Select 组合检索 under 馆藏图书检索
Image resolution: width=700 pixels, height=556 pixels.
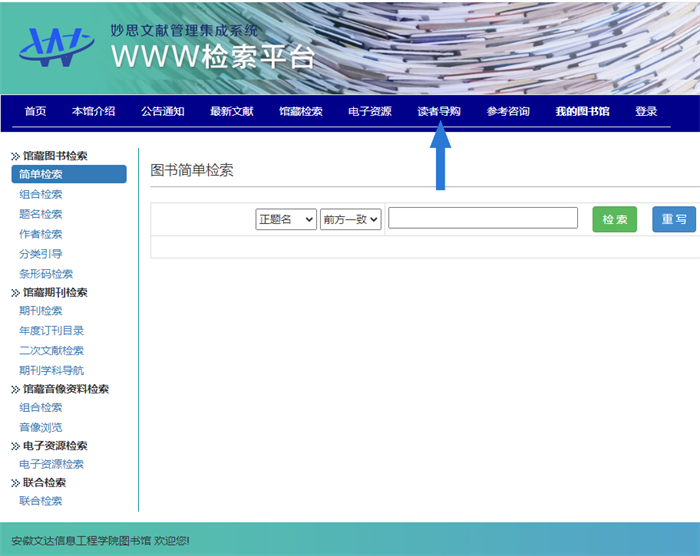point(41,195)
